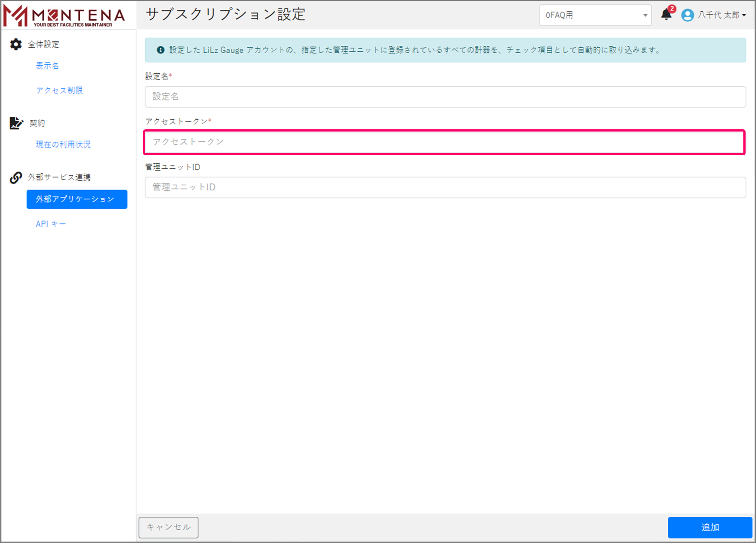Open the notification bell
The height and width of the screenshot is (543, 756).
click(666, 15)
